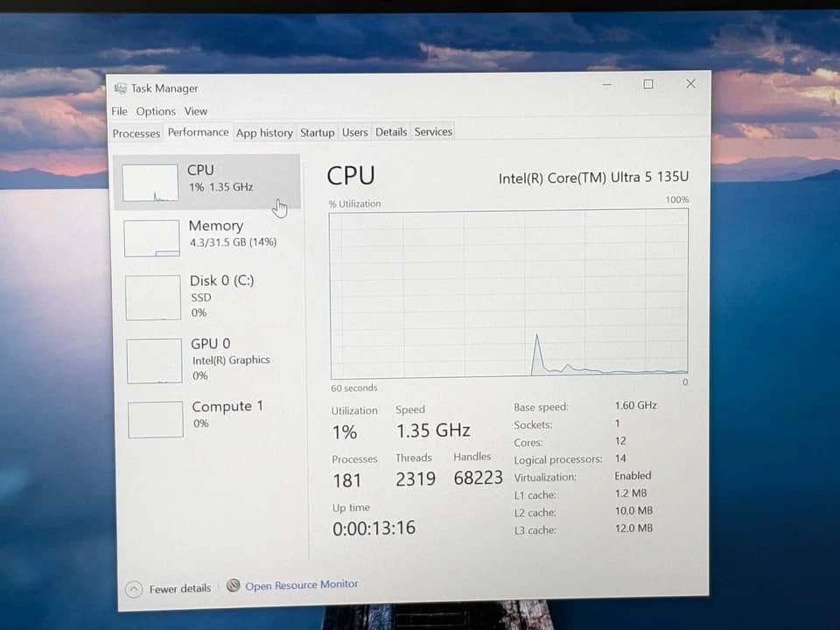The height and width of the screenshot is (630, 840).
Task: Click the handles count 68223
Action: (x=479, y=478)
